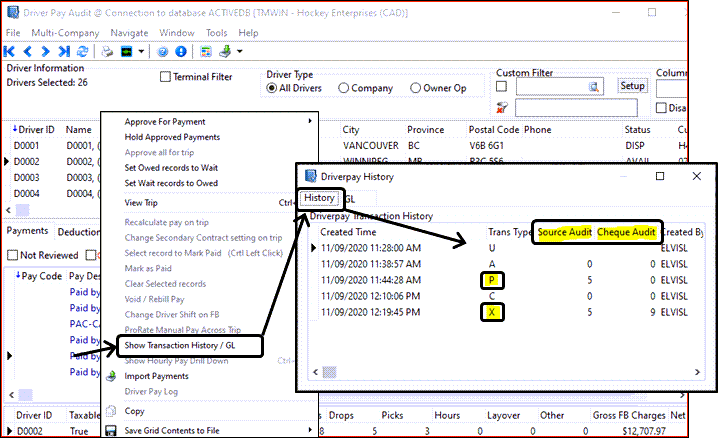This screenshot has height=438, width=718.
Task: Click the previous record arrow
Action: [28, 51]
